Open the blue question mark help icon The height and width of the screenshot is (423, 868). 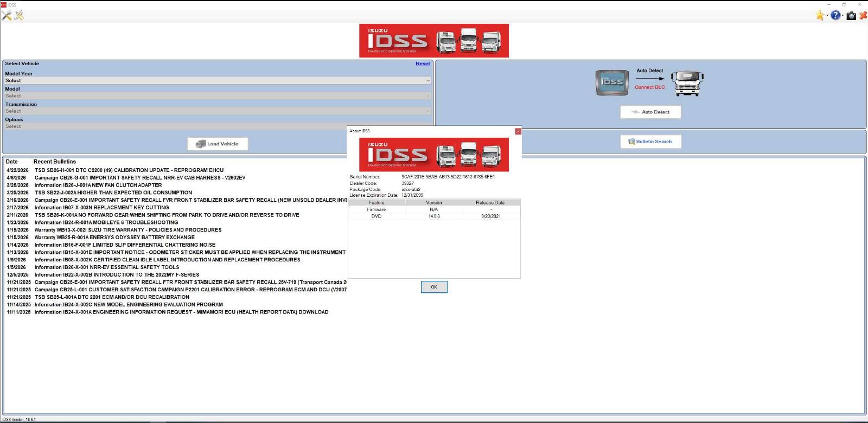point(835,15)
